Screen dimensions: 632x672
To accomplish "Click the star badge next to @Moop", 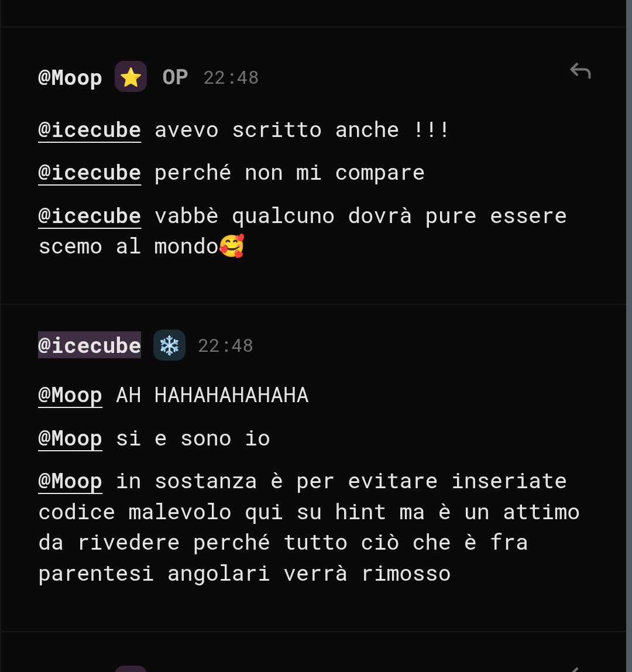I will click(130, 77).
